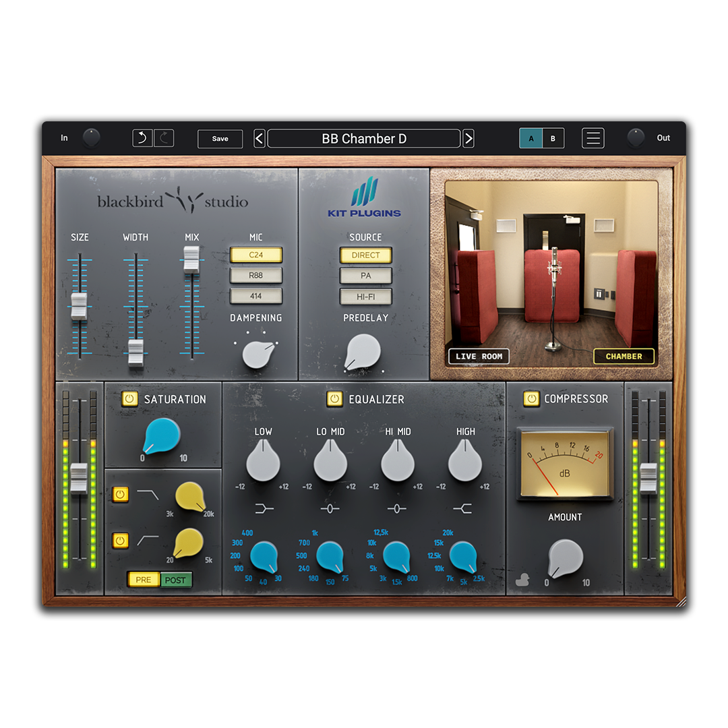Switch to the CHAMBER view
The width and height of the screenshot is (728, 728).
click(624, 356)
